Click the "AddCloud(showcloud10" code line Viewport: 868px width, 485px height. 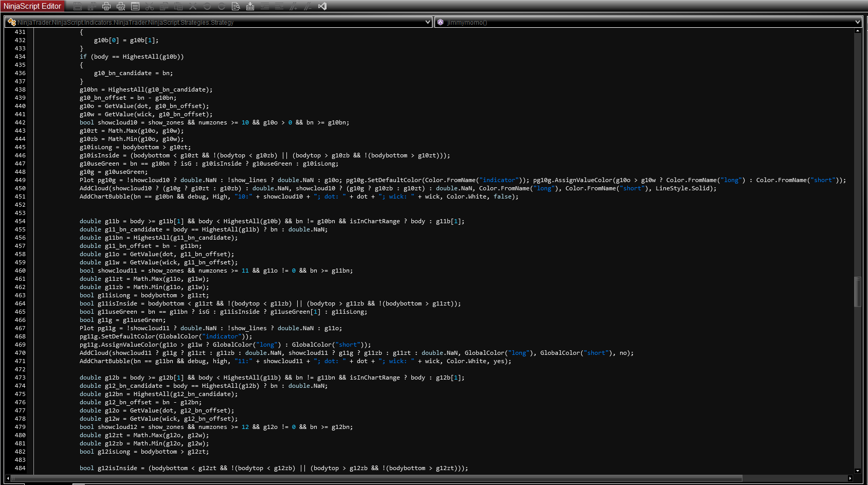pos(398,188)
